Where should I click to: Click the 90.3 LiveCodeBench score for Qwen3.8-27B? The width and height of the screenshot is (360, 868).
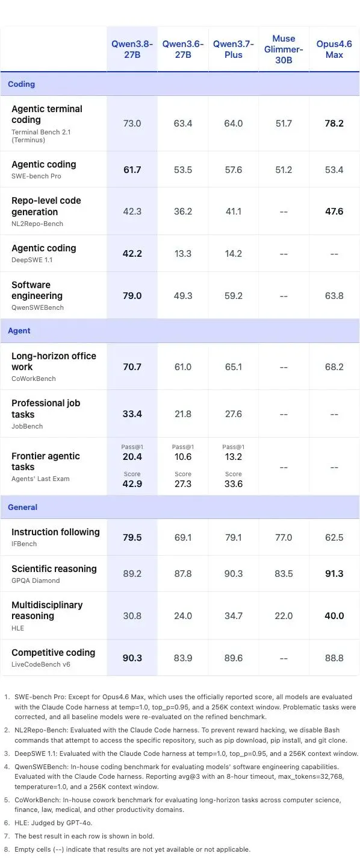click(132, 658)
